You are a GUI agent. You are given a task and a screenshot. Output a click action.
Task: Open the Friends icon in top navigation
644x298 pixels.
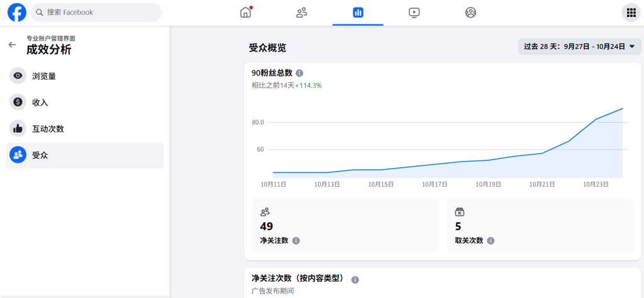pos(301,12)
